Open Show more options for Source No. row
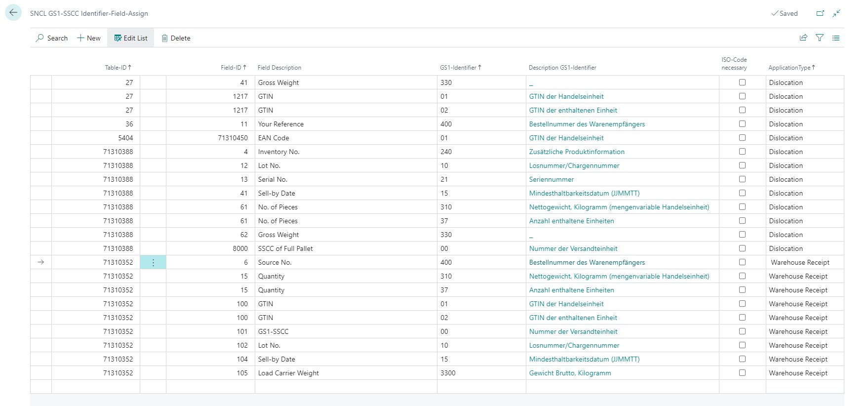The image size is (868, 406). point(153,262)
